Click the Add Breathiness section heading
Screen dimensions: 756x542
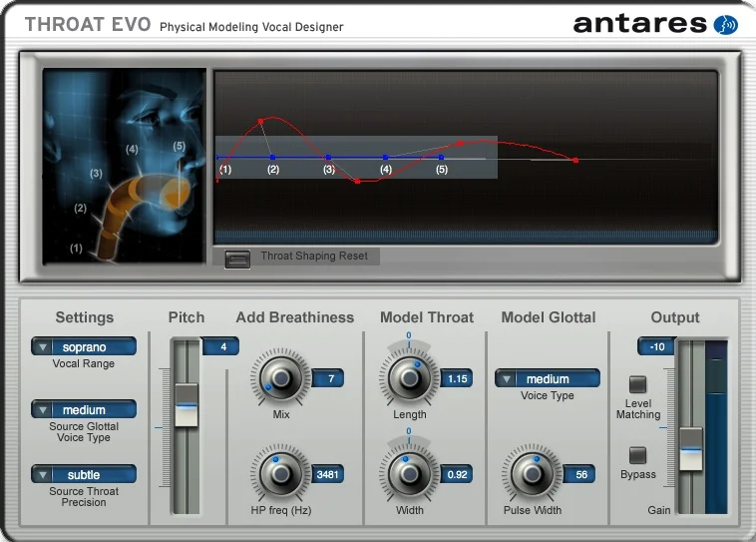point(295,317)
